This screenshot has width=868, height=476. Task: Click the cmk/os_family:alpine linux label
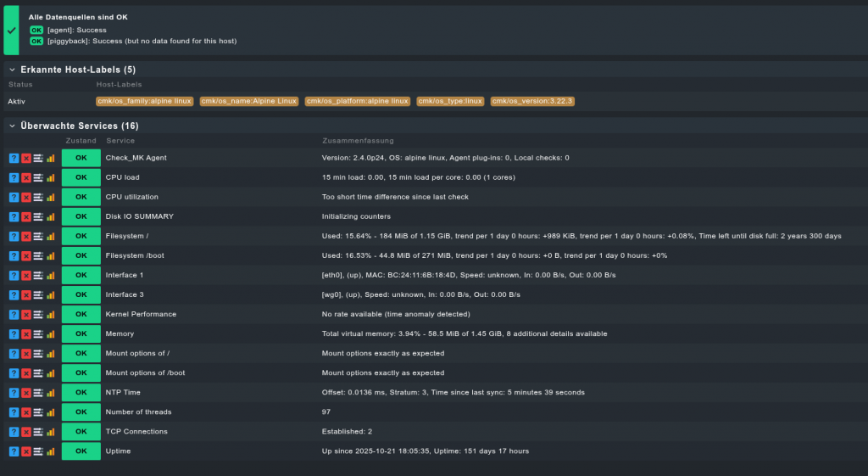144,101
